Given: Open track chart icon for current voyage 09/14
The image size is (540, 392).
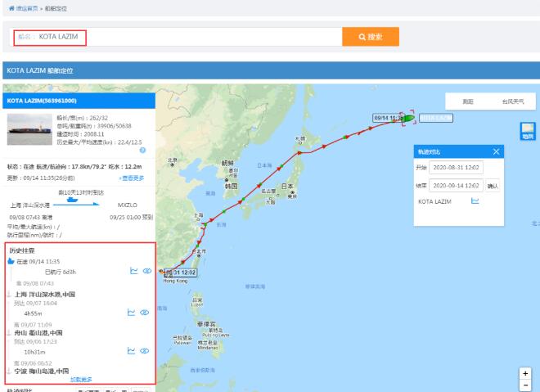Looking at the screenshot, I should (x=133, y=270).
